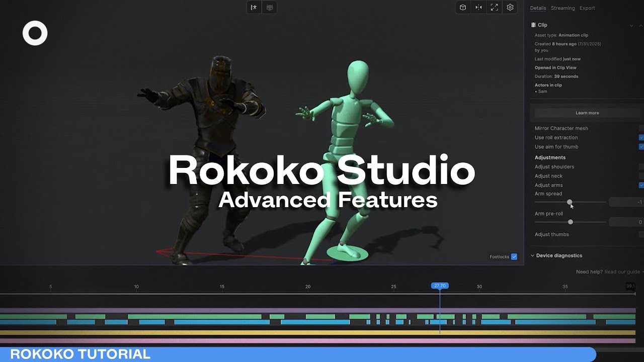Click the Arm pre-roll value field
The width and height of the screenshot is (644, 362).
[x=626, y=222]
